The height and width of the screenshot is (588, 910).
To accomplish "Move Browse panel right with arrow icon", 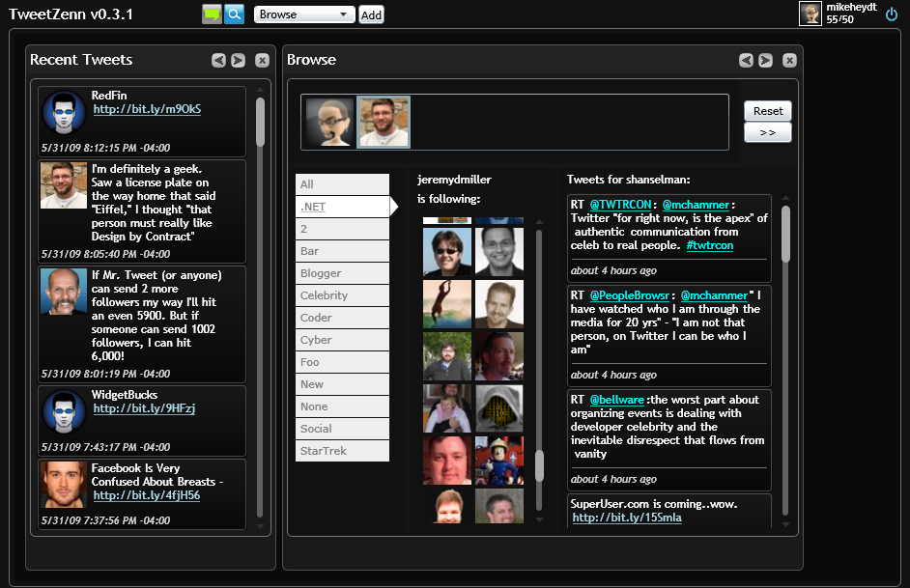I will [765, 60].
